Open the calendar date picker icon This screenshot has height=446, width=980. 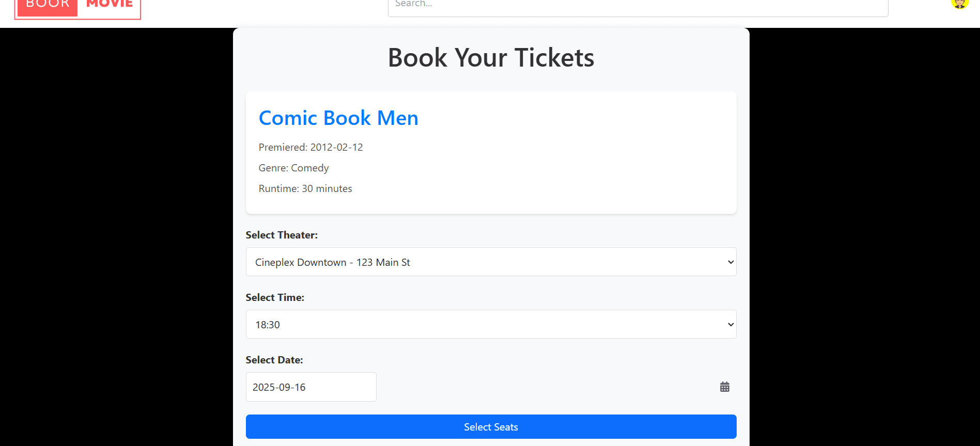724,386
